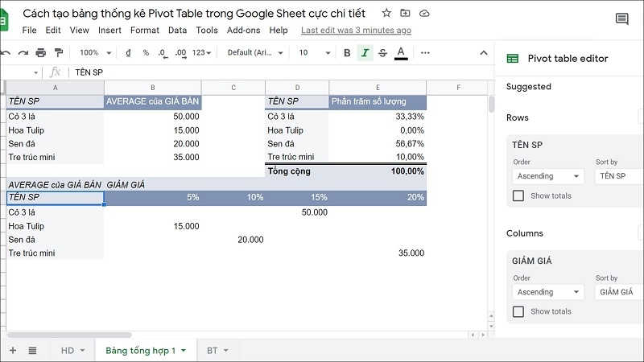Toggle bold formatting
The image size is (644, 362).
(x=347, y=52)
